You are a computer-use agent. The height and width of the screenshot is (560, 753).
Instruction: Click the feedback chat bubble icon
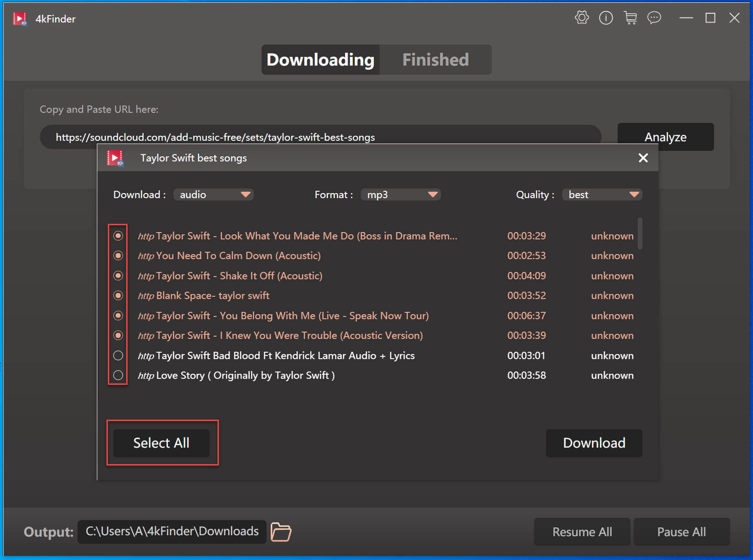point(654,18)
